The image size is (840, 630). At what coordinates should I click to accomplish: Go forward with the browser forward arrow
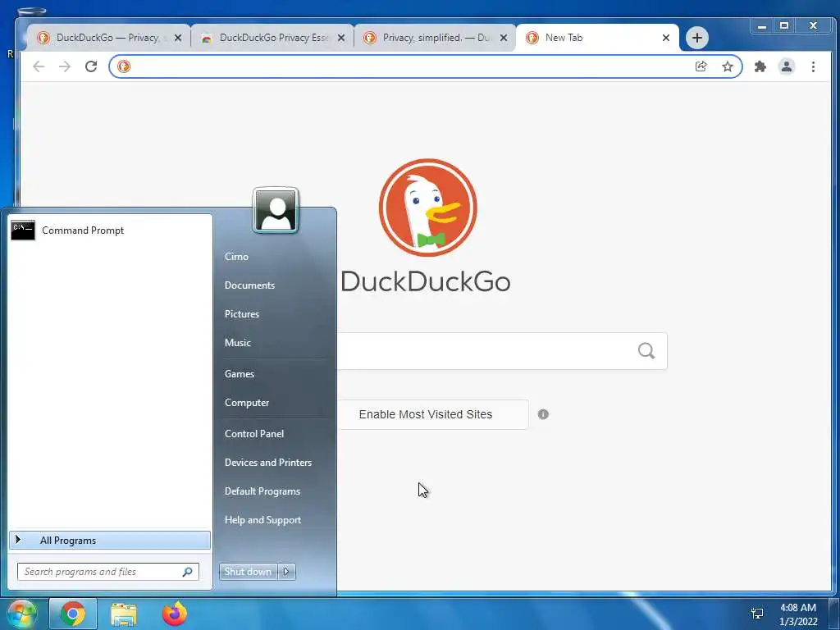tap(65, 66)
